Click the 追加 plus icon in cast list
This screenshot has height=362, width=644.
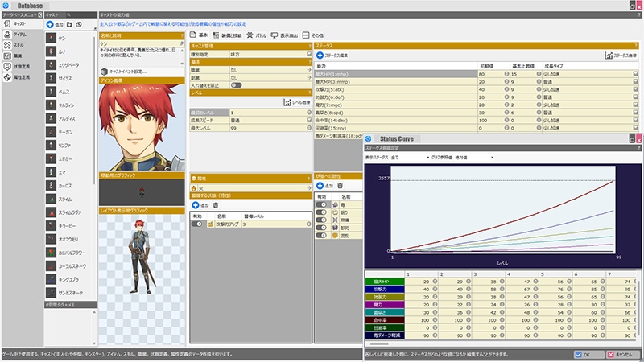(52, 25)
